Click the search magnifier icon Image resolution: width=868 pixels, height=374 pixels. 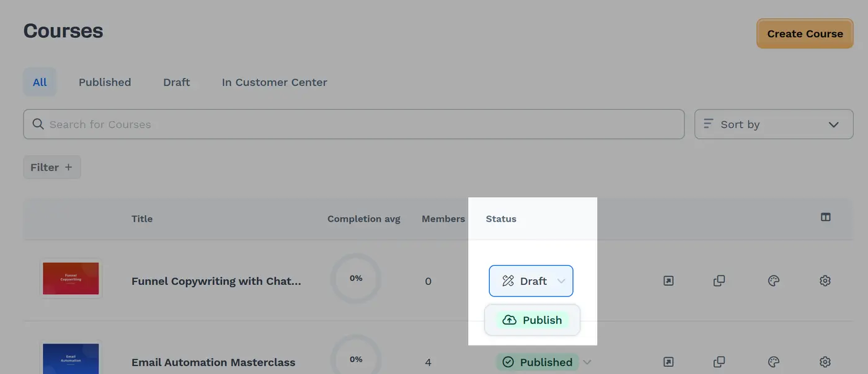38,124
